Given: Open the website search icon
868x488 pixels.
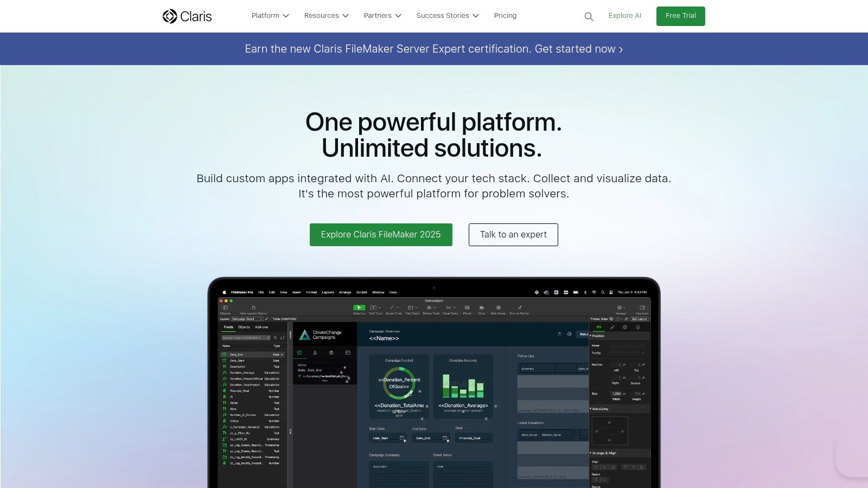Looking at the screenshot, I should pos(589,17).
